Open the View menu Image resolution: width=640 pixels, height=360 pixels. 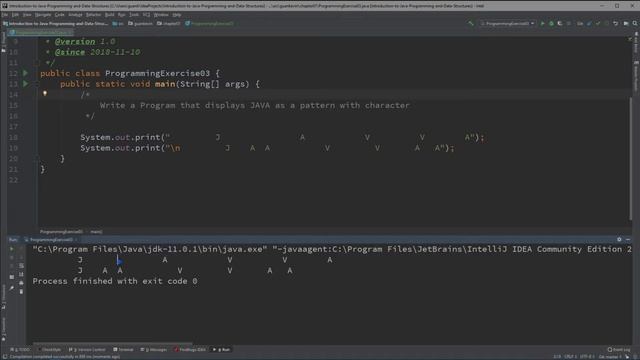[27, 15]
